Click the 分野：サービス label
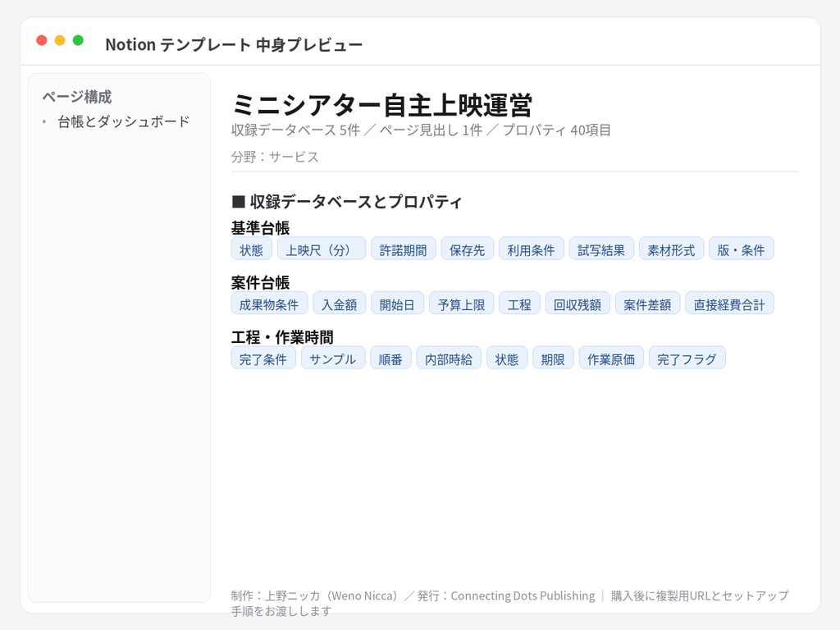This screenshot has width=840, height=630. pyautogui.click(x=275, y=157)
